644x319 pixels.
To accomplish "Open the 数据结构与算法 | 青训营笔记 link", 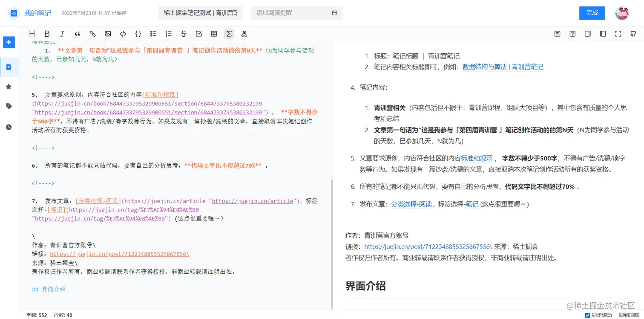I will [503, 67].
